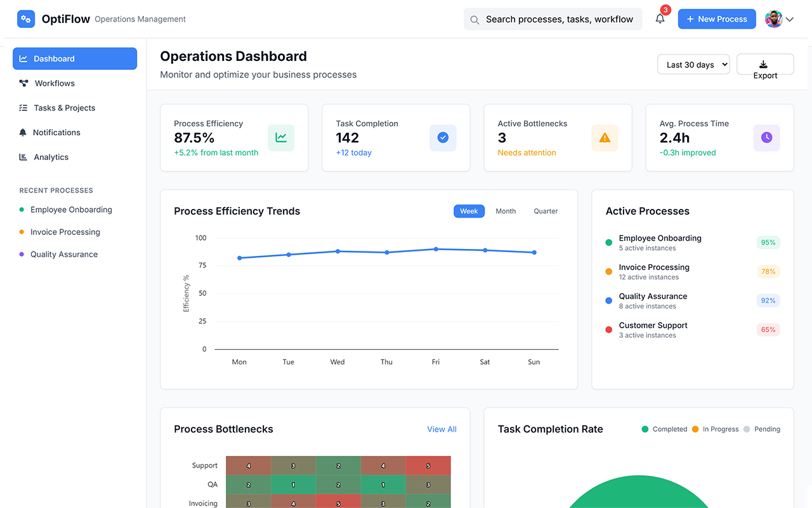The image size is (812, 508).
Task: Open Customer Support in Active Processes
Action: tap(693, 330)
